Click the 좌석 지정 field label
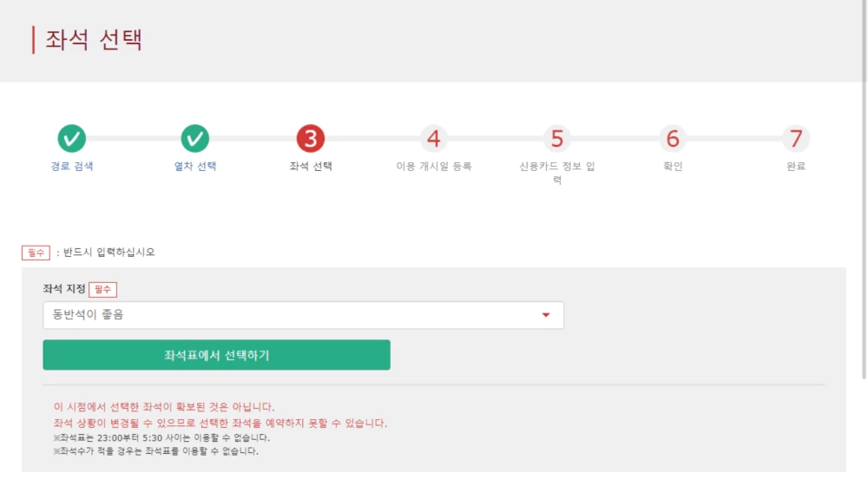 coord(64,289)
